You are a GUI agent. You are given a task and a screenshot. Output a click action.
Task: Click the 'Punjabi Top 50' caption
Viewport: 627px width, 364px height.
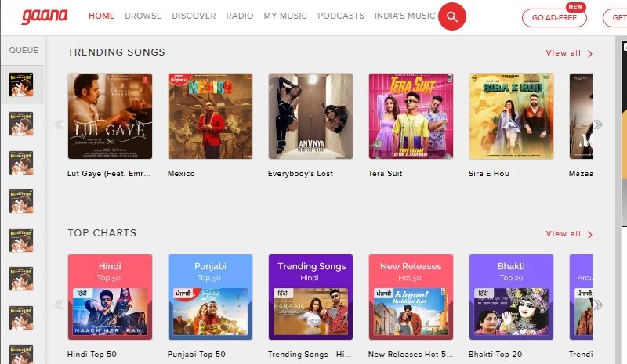[x=197, y=355]
